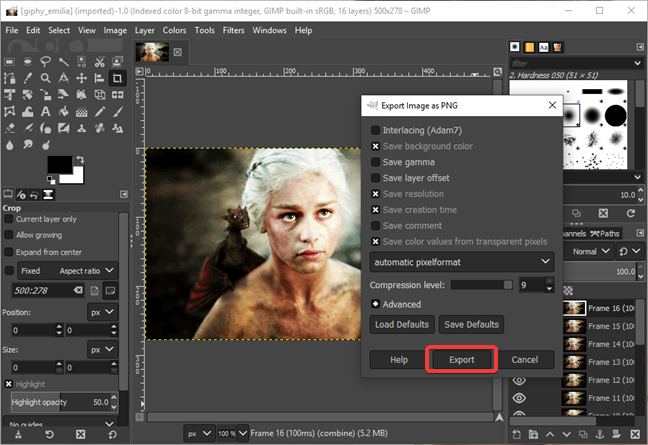This screenshot has width=648, height=445.
Task: Open the Filters menu
Action: click(x=233, y=30)
